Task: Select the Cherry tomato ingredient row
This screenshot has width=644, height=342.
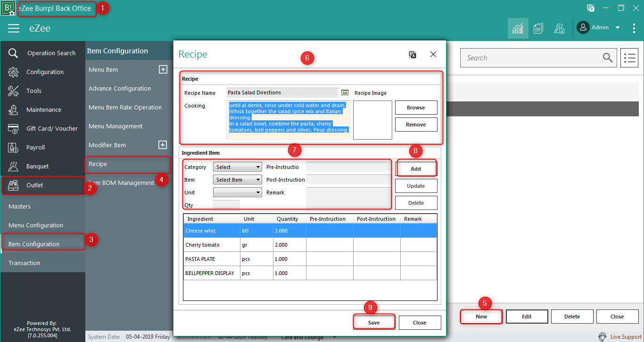Action: point(310,245)
